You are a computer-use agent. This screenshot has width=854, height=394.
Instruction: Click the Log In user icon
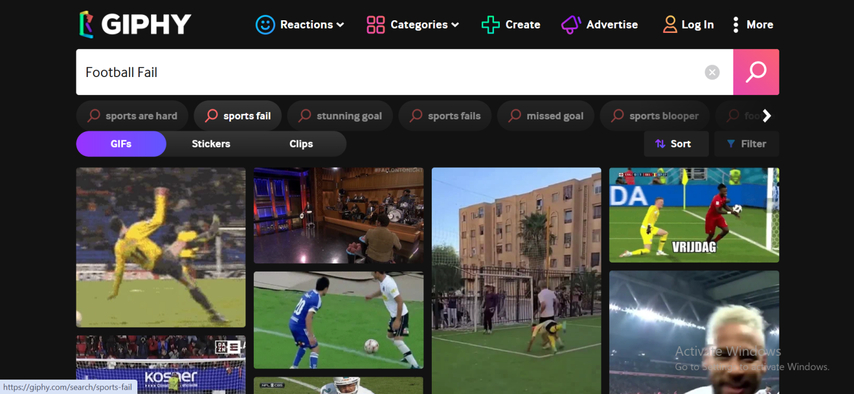point(670,25)
